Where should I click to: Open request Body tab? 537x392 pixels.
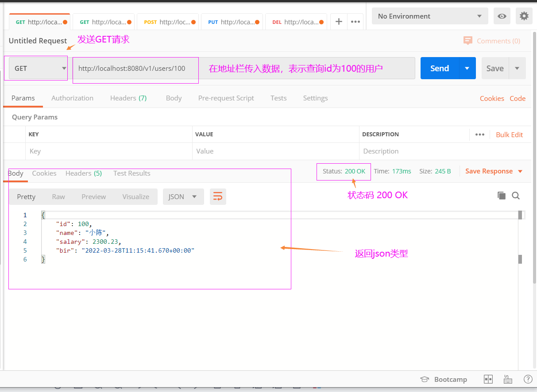(174, 98)
